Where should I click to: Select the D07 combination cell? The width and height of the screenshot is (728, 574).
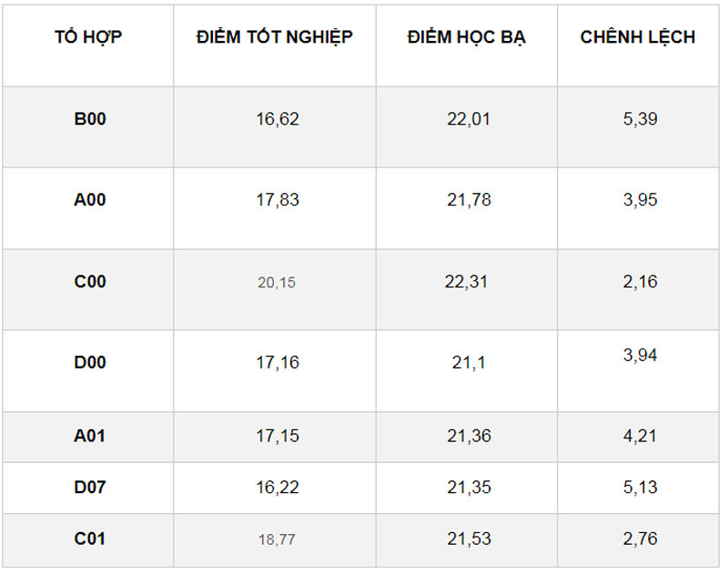tap(90, 488)
